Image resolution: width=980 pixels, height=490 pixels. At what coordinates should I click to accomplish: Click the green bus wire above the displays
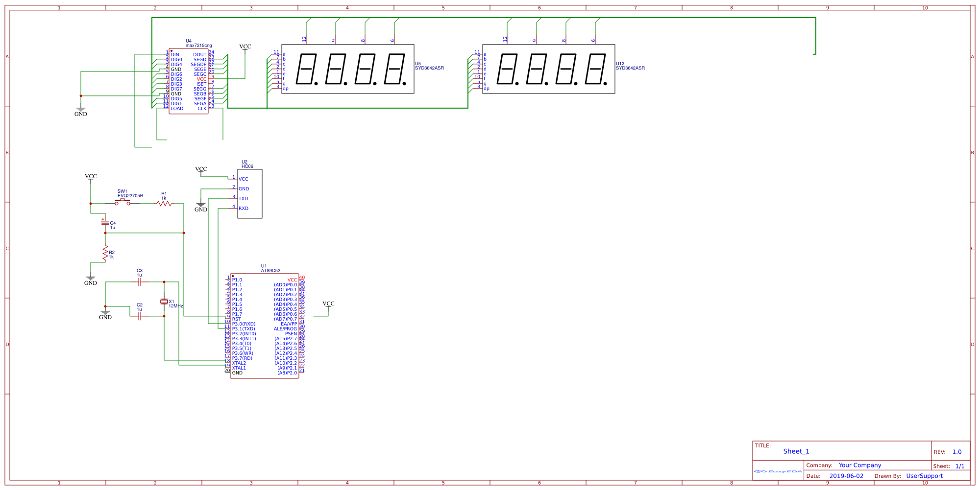(x=484, y=18)
